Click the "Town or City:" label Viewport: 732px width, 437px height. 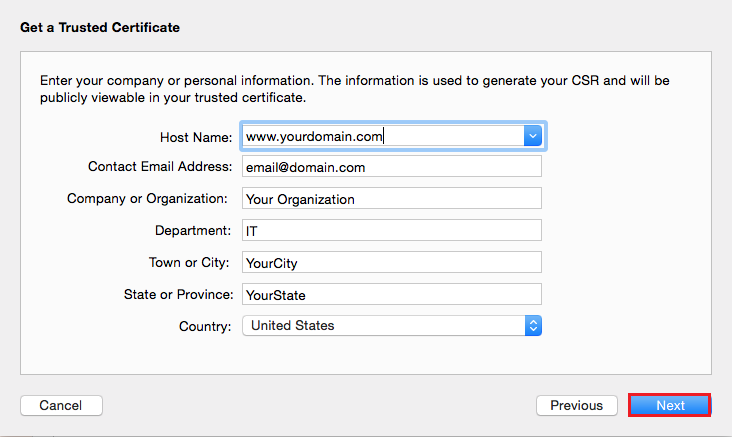(190, 262)
